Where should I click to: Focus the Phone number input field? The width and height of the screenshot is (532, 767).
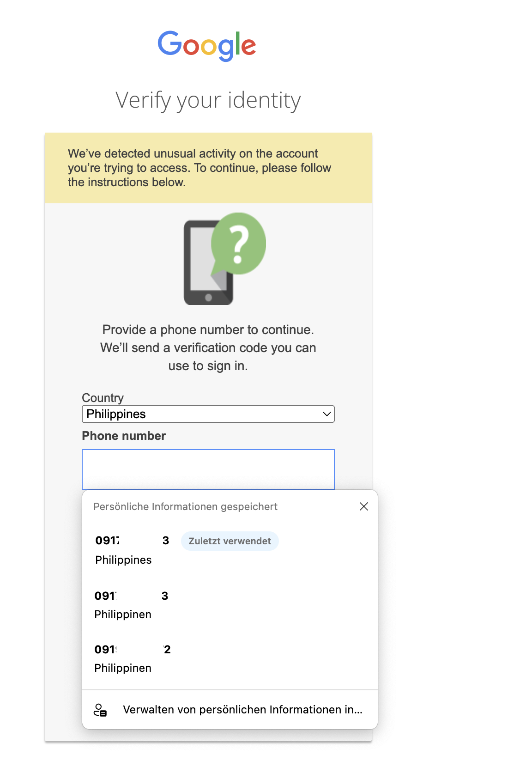point(208,469)
